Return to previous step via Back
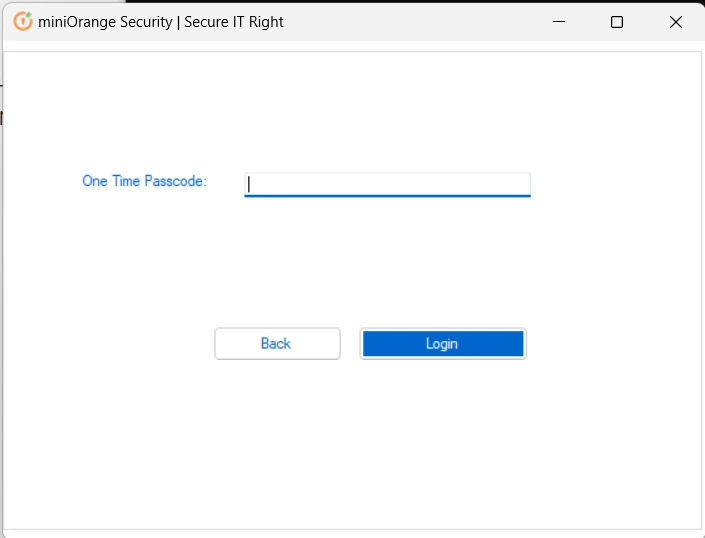 pyautogui.click(x=277, y=344)
